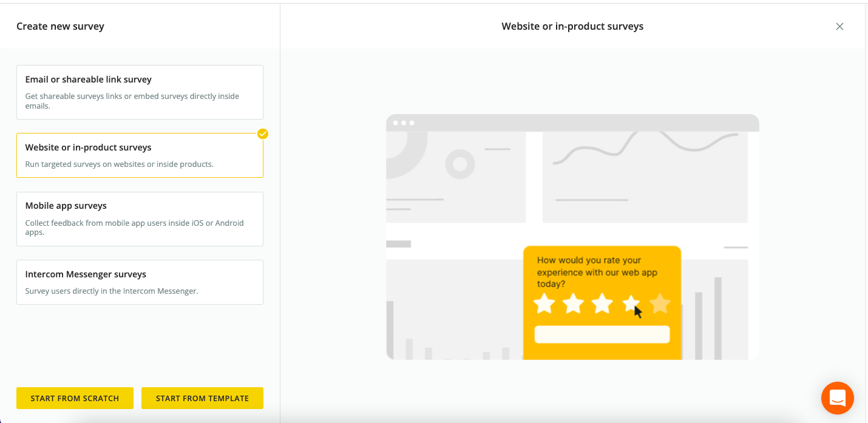Image resolution: width=868 pixels, height=423 pixels.
Task: Click 'Survey users directly in the Intercom Messenger' text
Action: [x=112, y=291]
